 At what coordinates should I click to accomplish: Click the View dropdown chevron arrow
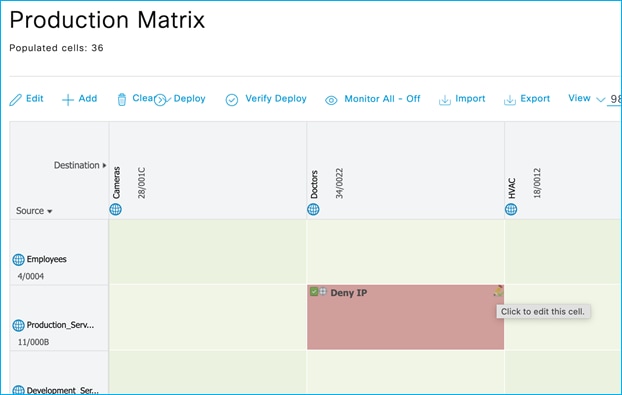point(600,100)
